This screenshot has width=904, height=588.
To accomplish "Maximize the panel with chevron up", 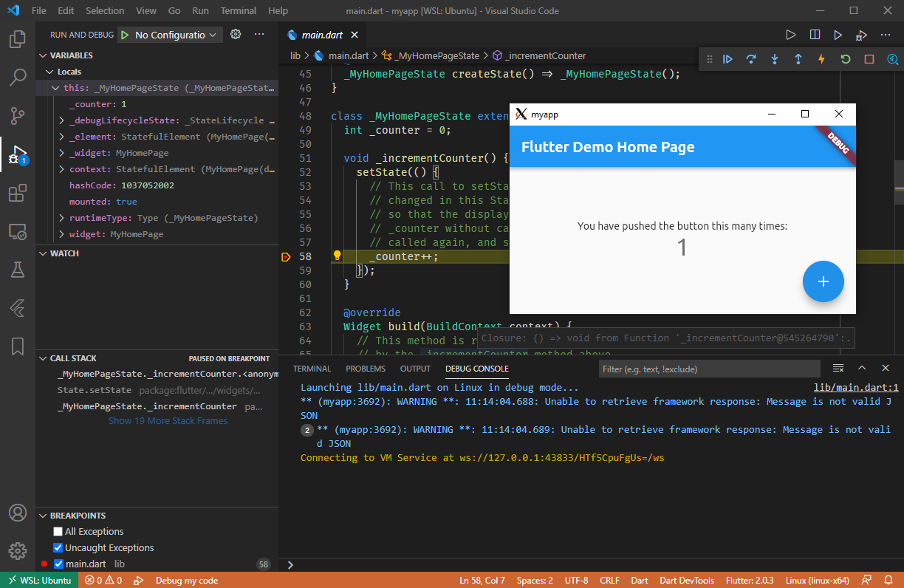I will point(862,368).
